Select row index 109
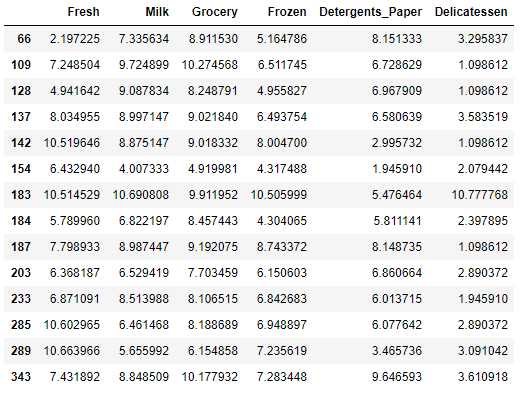This screenshot has height=396, width=521. click(x=21, y=65)
